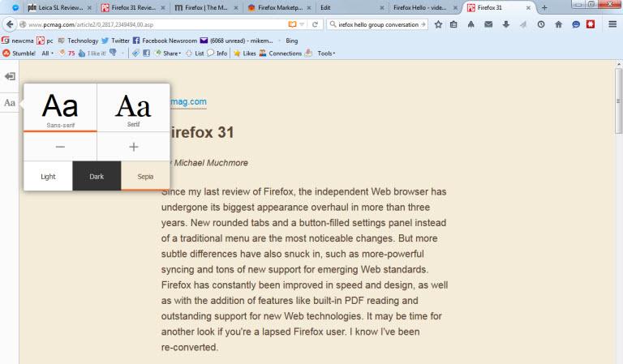Image resolution: width=623 pixels, height=364 pixels.
Task: Switch to the Leica SL Review tab
Action: point(59,7)
